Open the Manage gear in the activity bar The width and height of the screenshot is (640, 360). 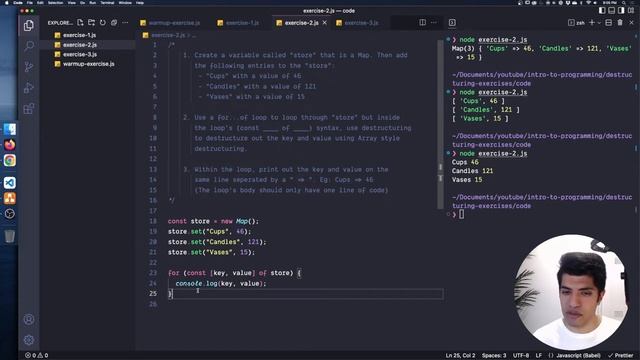coord(29,340)
